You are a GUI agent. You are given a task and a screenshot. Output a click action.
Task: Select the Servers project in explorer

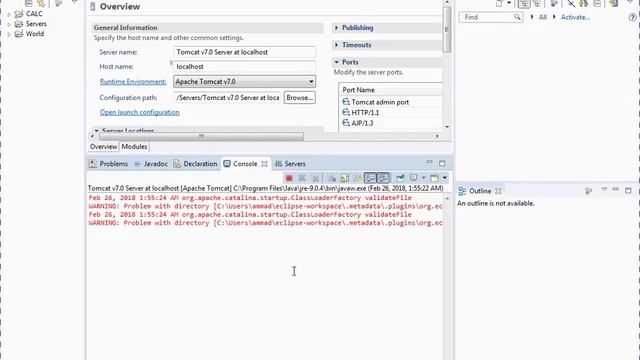(x=31, y=24)
